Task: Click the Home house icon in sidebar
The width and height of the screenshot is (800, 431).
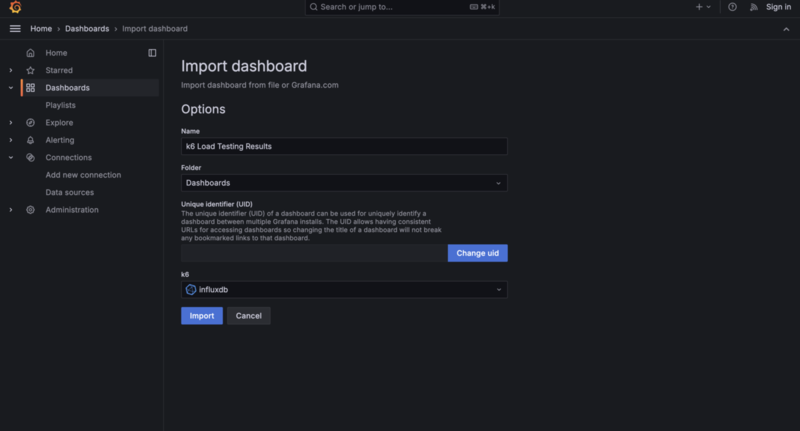Action: click(x=31, y=53)
